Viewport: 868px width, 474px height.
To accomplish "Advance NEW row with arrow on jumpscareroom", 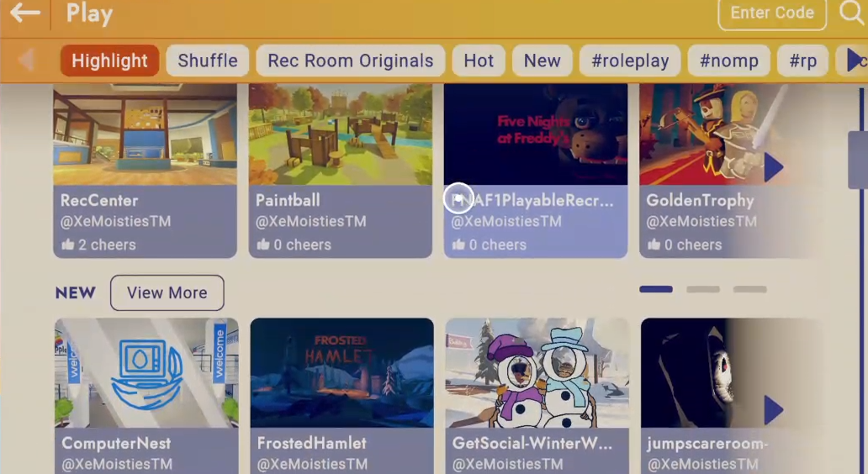I will [773, 410].
